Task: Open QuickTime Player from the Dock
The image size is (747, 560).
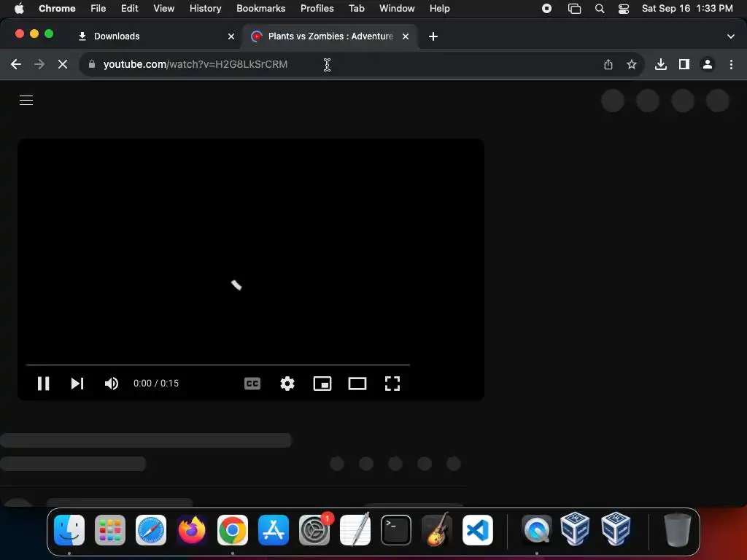Action: (x=537, y=530)
